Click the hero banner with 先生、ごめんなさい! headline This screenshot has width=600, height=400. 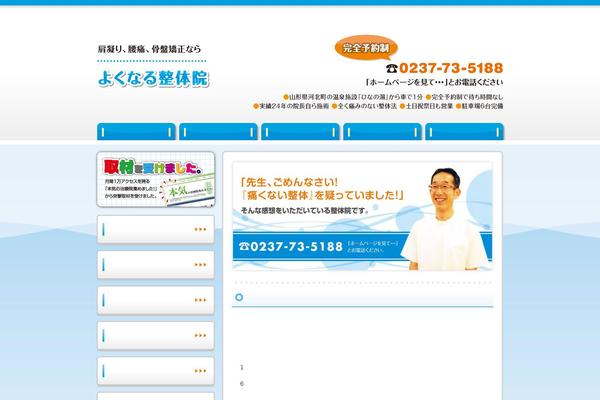click(x=362, y=217)
